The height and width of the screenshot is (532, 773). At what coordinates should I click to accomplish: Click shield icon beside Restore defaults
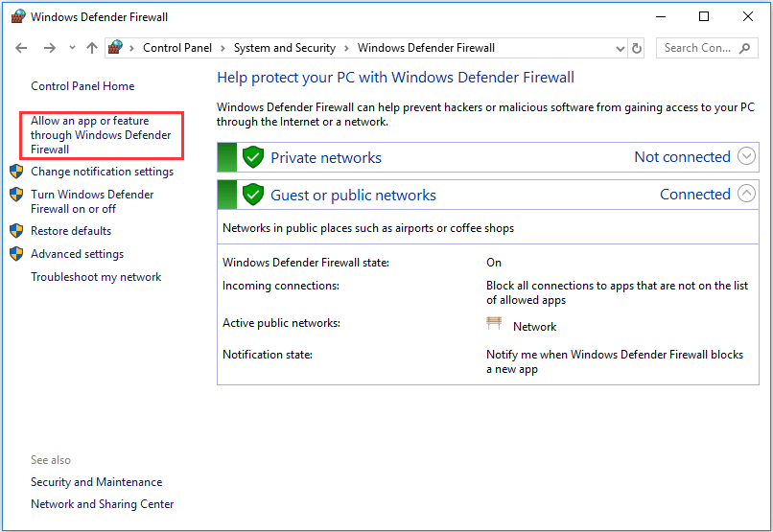click(16, 230)
